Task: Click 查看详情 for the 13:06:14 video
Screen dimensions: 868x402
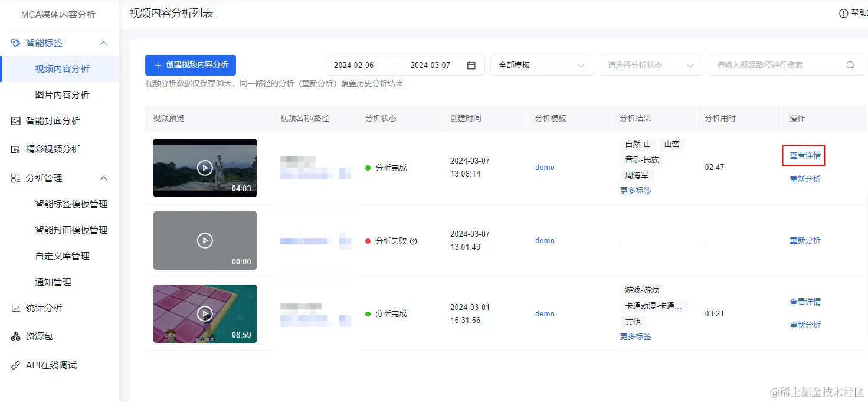Action: [805, 156]
